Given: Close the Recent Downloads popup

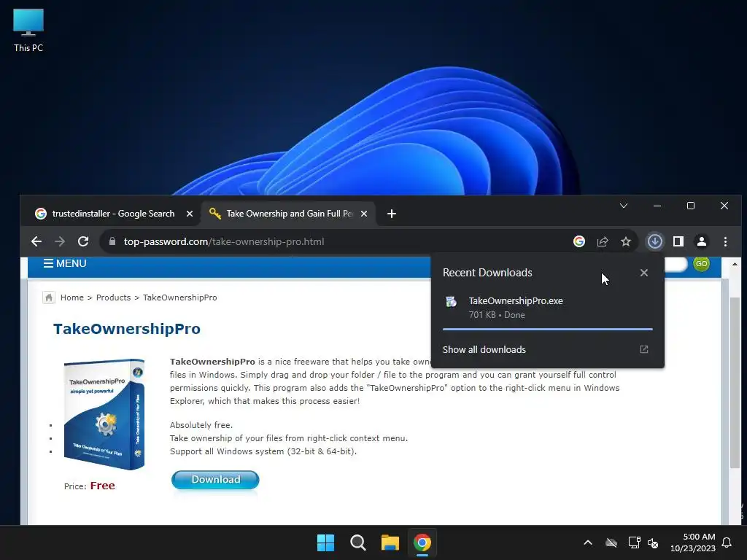Looking at the screenshot, I should click(643, 273).
